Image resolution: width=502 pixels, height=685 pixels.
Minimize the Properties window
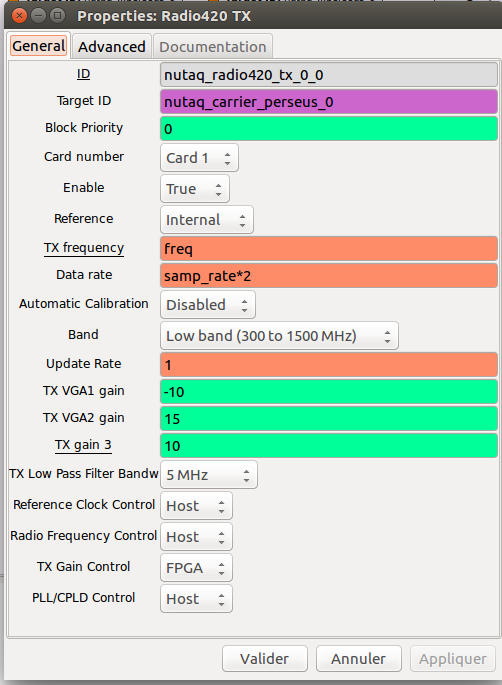tap(38, 16)
